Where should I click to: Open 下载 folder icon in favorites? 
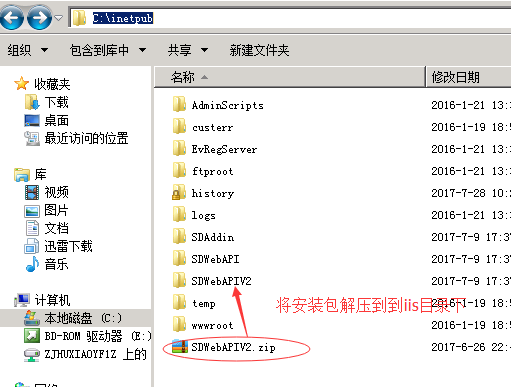pos(32,102)
